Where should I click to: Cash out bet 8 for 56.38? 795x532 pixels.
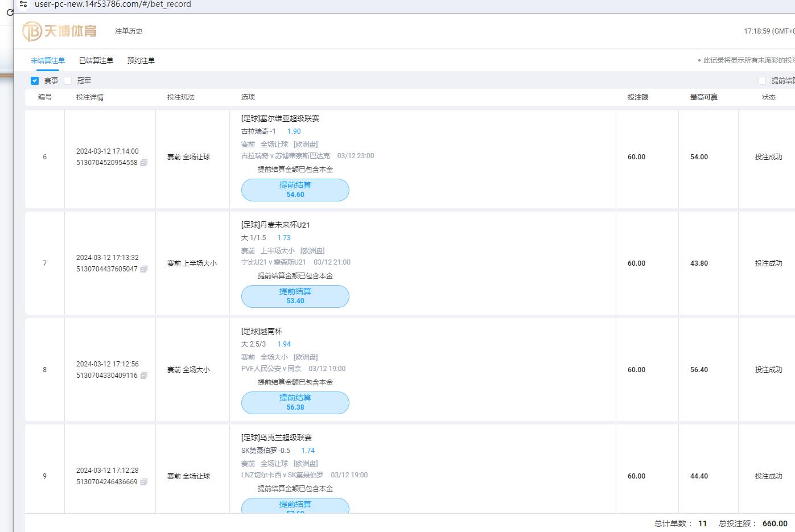click(295, 403)
